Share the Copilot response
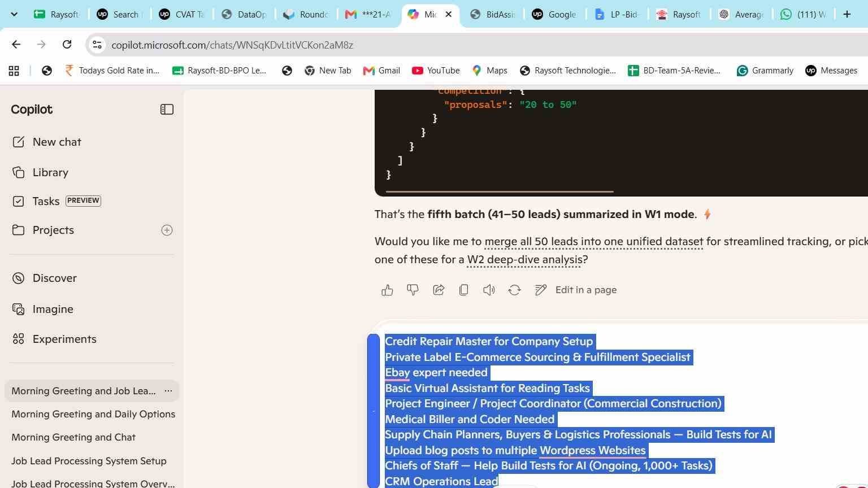The height and width of the screenshot is (488, 868). pyautogui.click(x=439, y=290)
